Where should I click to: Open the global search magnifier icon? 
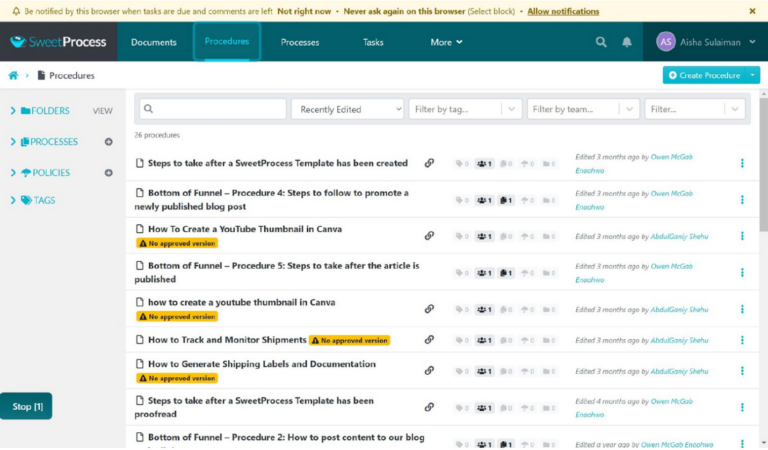tap(601, 42)
